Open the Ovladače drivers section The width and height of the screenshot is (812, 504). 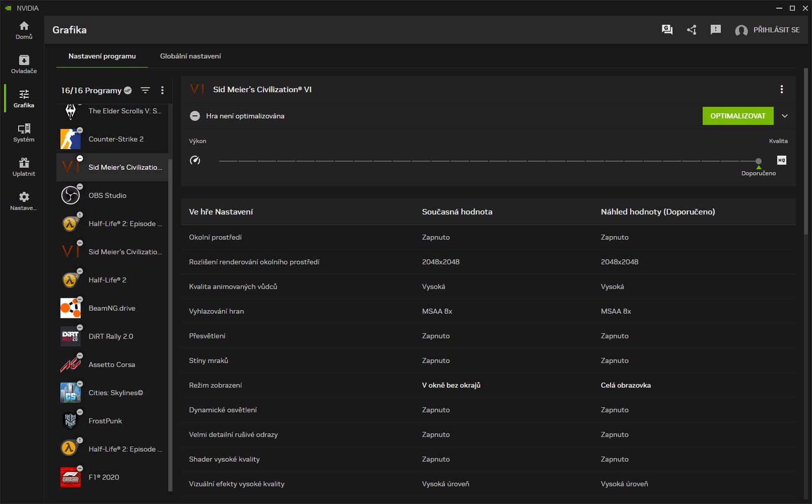coord(24,64)
